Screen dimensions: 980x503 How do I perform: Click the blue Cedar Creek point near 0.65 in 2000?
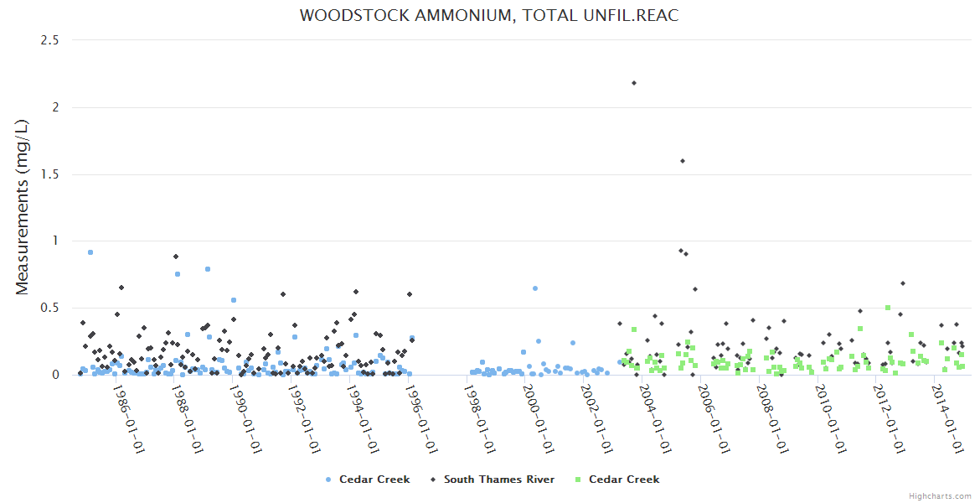[x=535, y=288]
